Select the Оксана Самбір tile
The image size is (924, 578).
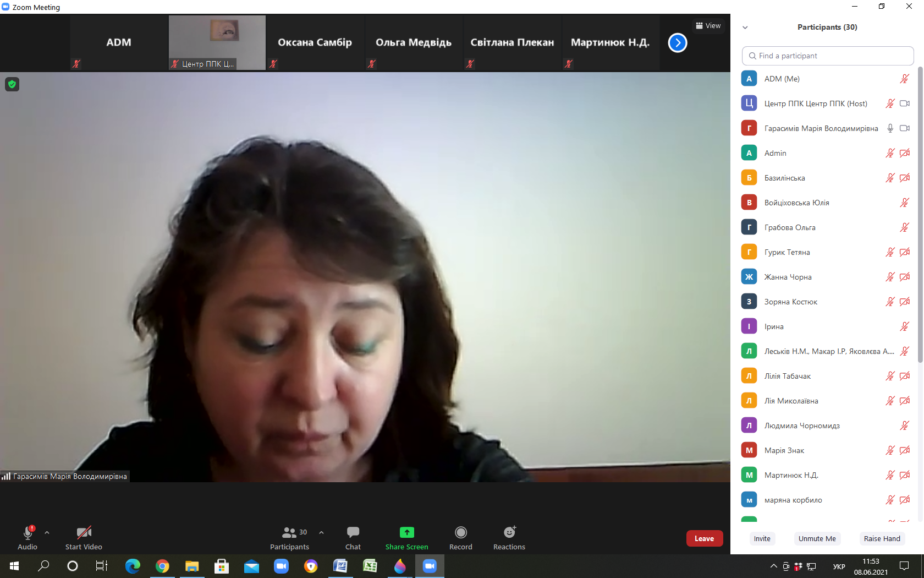point(315,42)
